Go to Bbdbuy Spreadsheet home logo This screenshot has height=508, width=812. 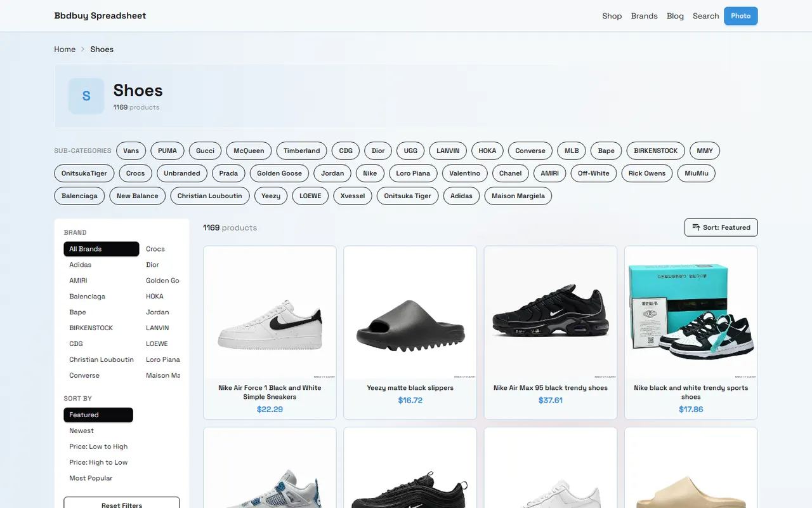pos(100,16)
